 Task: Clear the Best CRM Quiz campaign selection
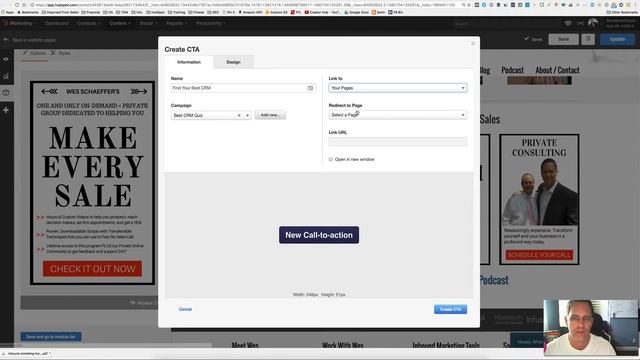pyautogui.click(x=239, y=116)
